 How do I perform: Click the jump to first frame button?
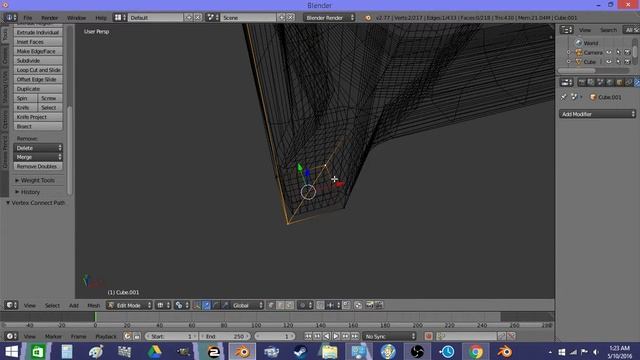point(308,336)
